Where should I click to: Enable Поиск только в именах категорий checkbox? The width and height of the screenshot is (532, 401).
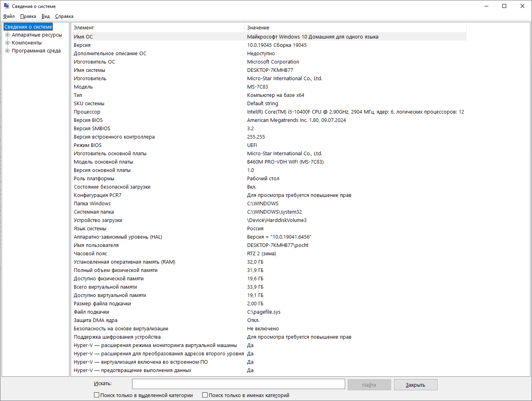(205, 395)
